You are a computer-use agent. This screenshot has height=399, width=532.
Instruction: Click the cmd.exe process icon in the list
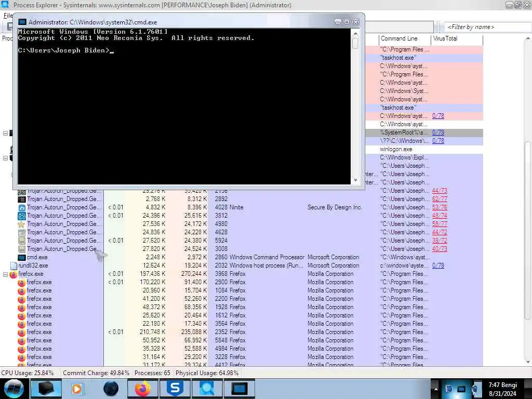22,258
